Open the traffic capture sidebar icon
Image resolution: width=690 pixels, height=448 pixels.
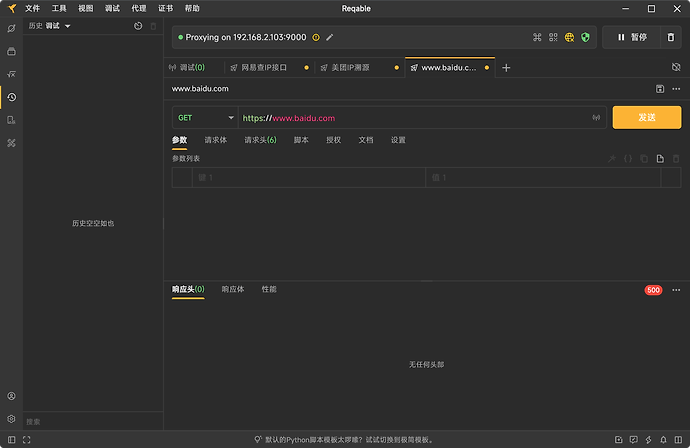coord(11,29)
